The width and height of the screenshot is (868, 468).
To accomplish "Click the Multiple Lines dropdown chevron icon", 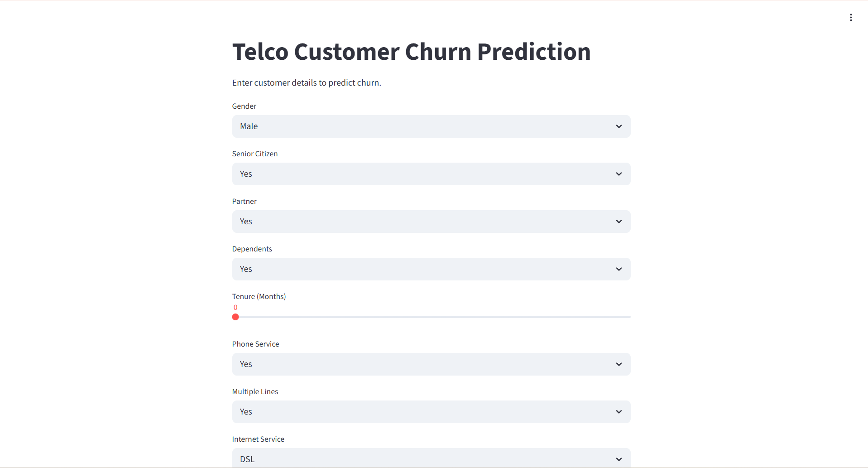I will [x=619, y=411].
